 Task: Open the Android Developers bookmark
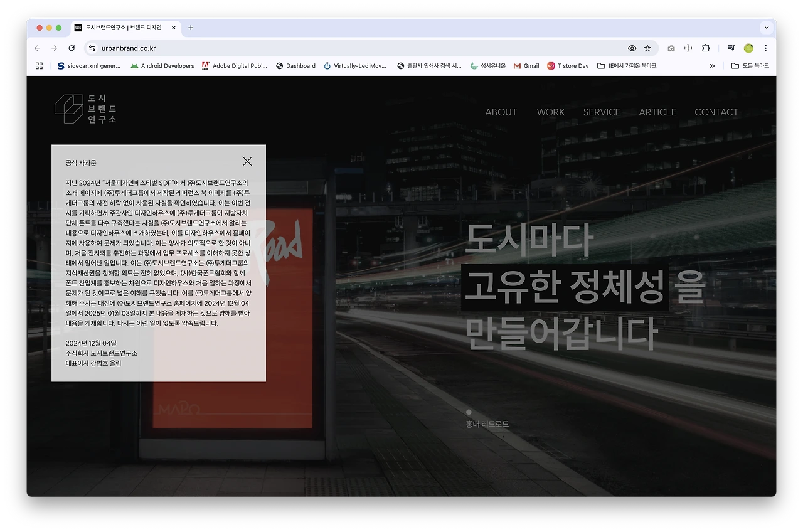(x=162, y=66)
